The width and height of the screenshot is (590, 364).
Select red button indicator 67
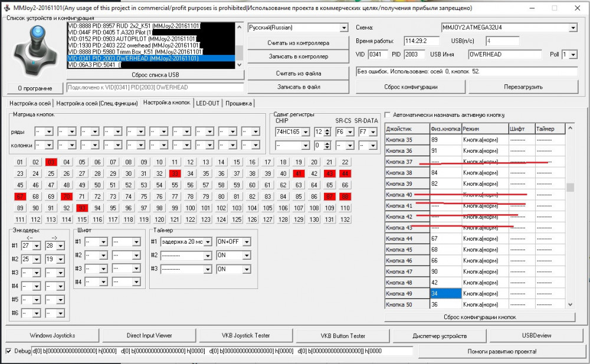tap(20, 196)
